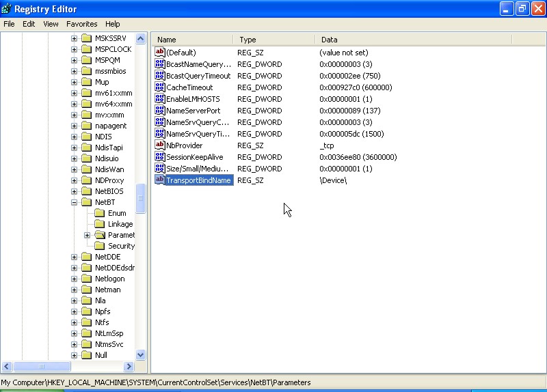Click tree scroll up arrow
Viewport: 547px width, 392px height.
tap(141, 38)
